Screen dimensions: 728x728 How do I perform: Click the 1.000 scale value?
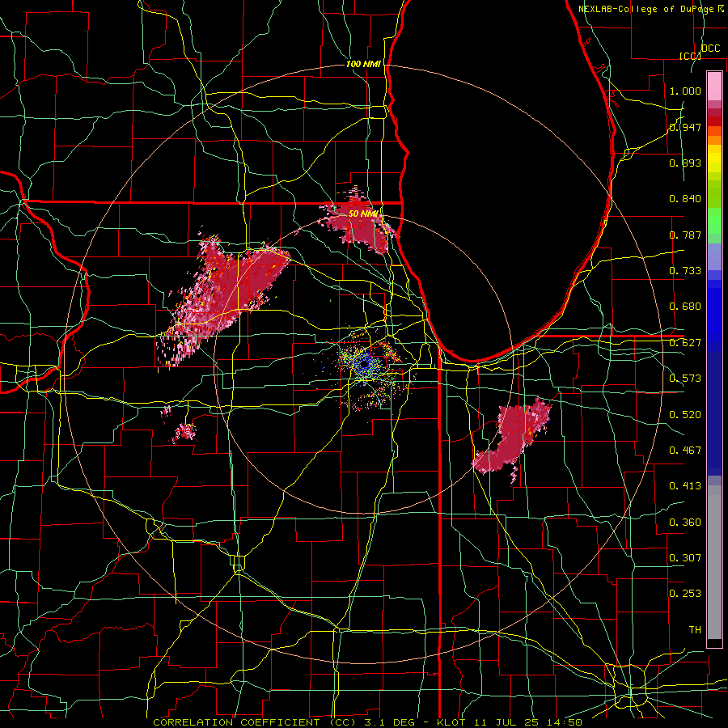tap(685, 91)
